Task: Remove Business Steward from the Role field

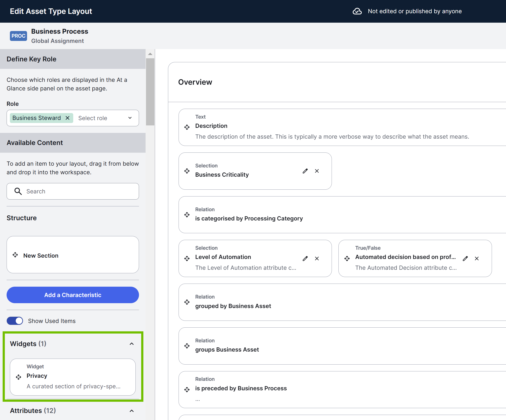Action: click(68, 118)
